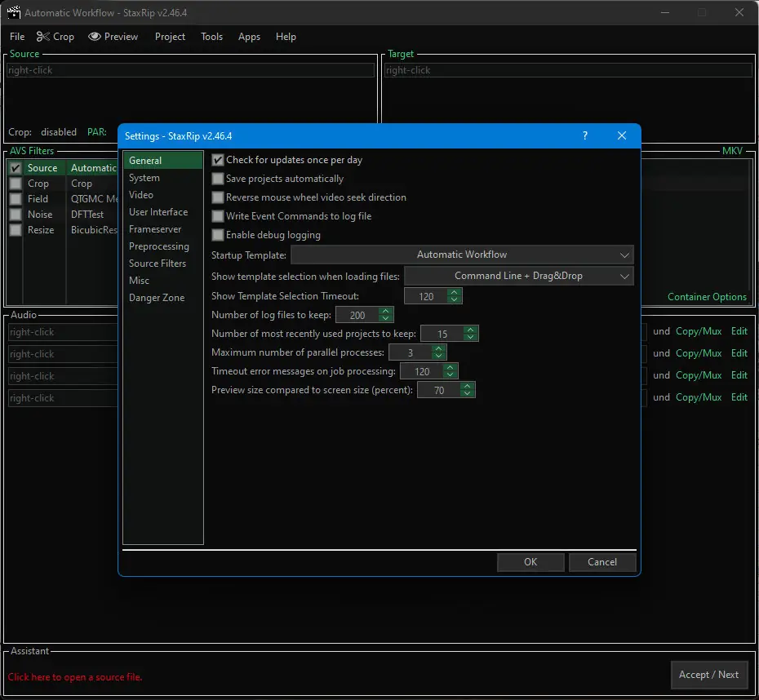
Task: Select the Video settings category
Action: coord(162,195)
